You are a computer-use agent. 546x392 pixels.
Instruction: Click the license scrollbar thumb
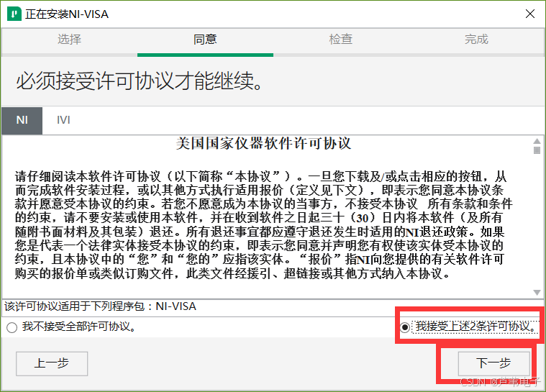pyautogui.click(x=537, y=150)
